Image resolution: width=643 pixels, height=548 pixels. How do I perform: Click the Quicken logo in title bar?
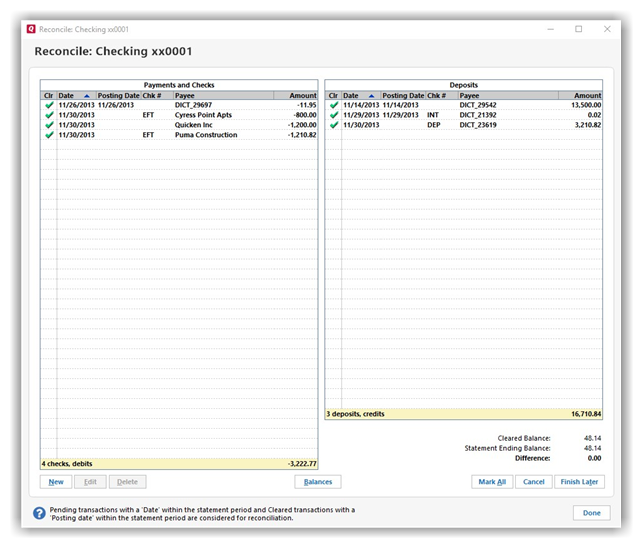[x=31, y=29]
